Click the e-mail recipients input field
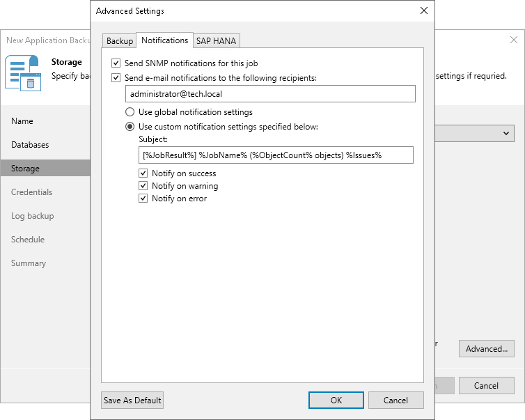525x420 pixels. click(271, 94)
